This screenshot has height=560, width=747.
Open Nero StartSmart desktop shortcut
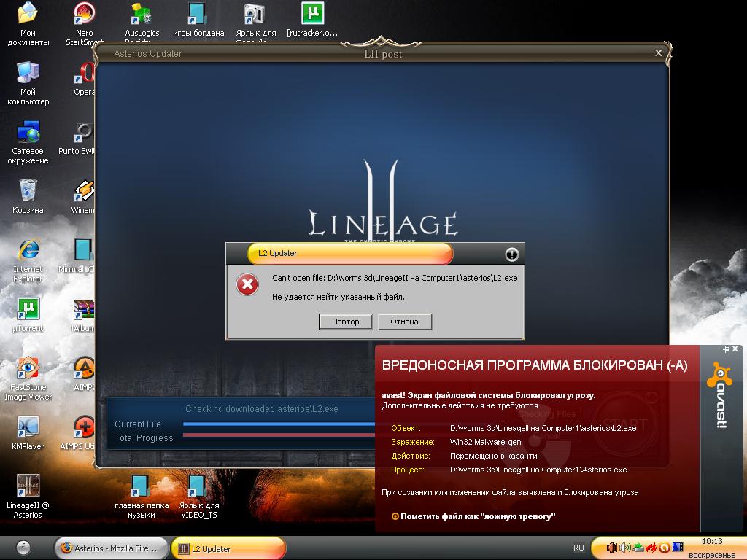click(84, 24)
